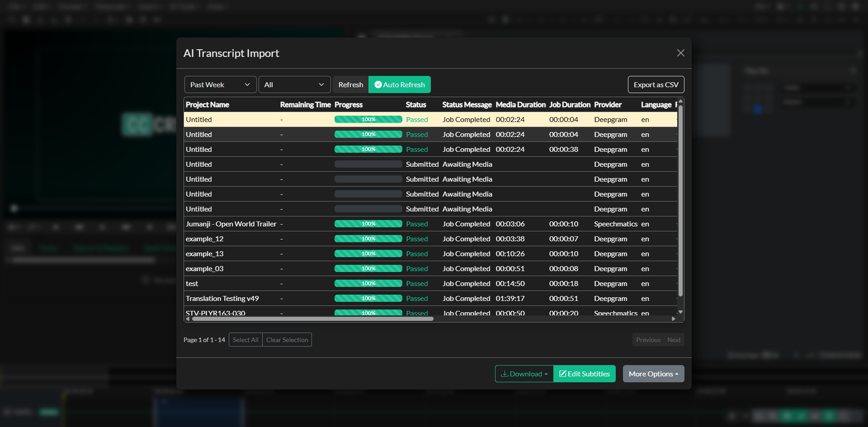The width and height of the screenshot is (868, 427).
Task: Select the example_03 job row
Action: [430, 268]
